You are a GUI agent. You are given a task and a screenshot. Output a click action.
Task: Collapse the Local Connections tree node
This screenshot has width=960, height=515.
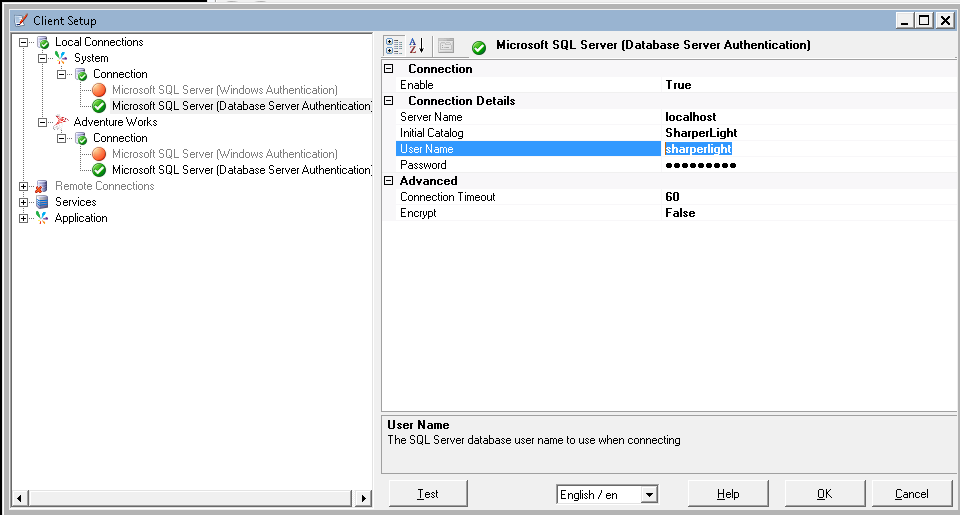[x=23, y=42]
